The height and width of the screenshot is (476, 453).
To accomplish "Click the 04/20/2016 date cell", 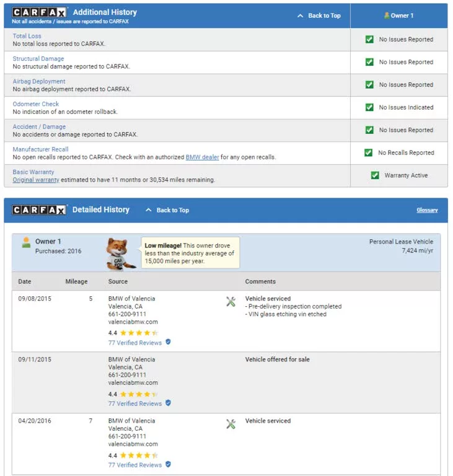I will [x=35, y=421].
